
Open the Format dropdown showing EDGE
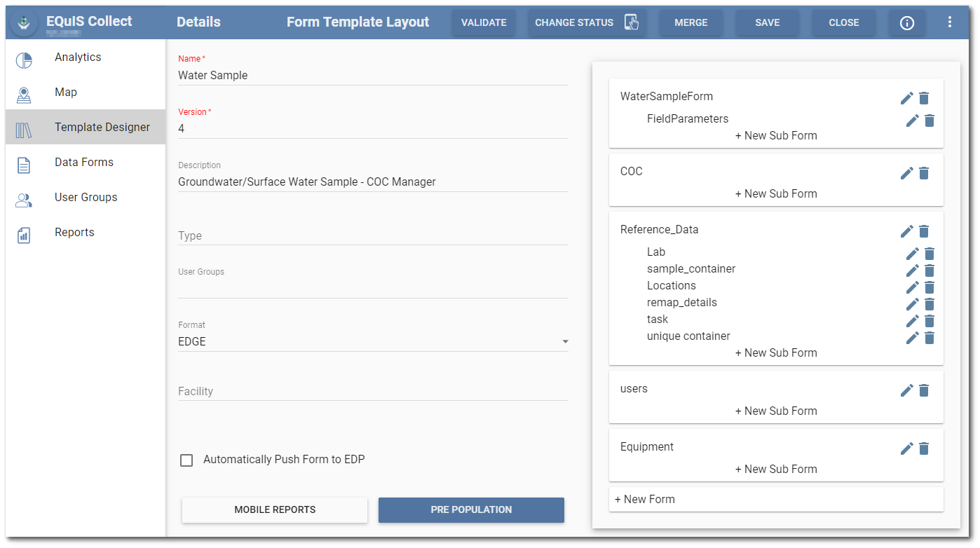(373, 342)
